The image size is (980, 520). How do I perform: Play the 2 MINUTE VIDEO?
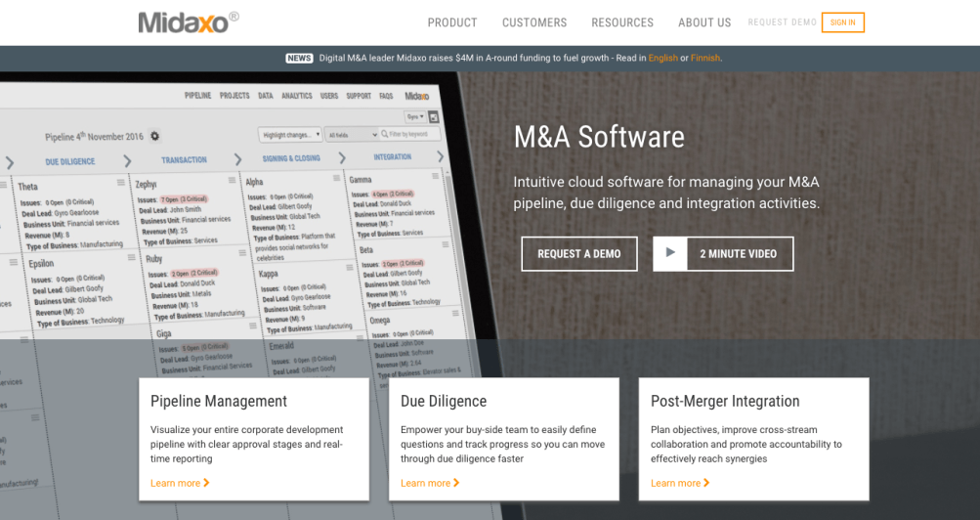pyautogui.click(x=723, y=254)
